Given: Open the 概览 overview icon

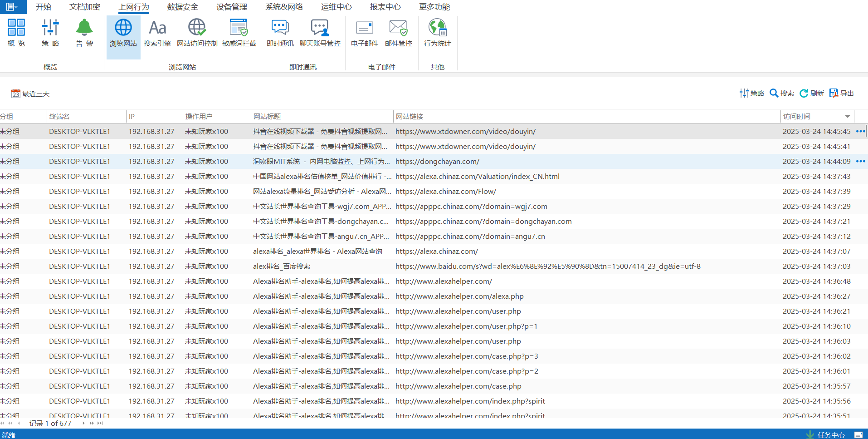Looking at the screenshot, I should tap(16, 33).
